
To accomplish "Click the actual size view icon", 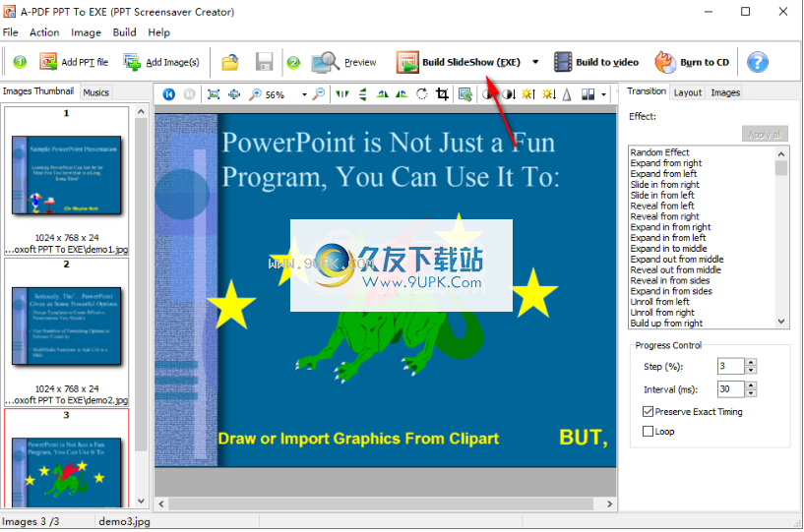I will pos(234,94).
